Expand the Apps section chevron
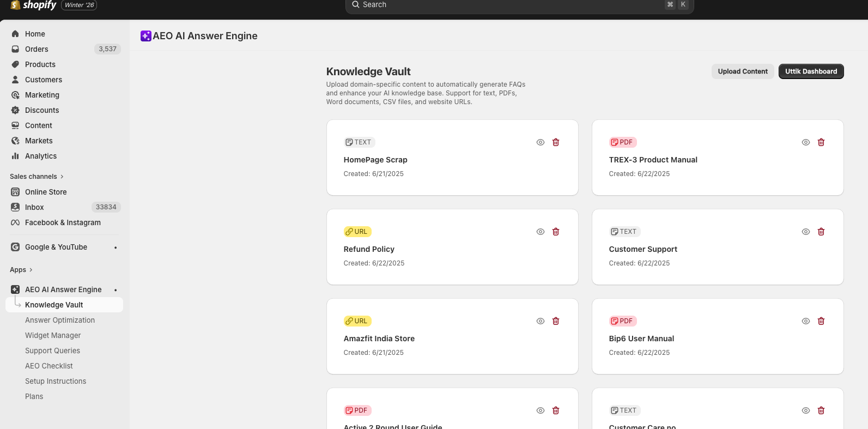Screen dimensions: 868x429 coord(31,270)
